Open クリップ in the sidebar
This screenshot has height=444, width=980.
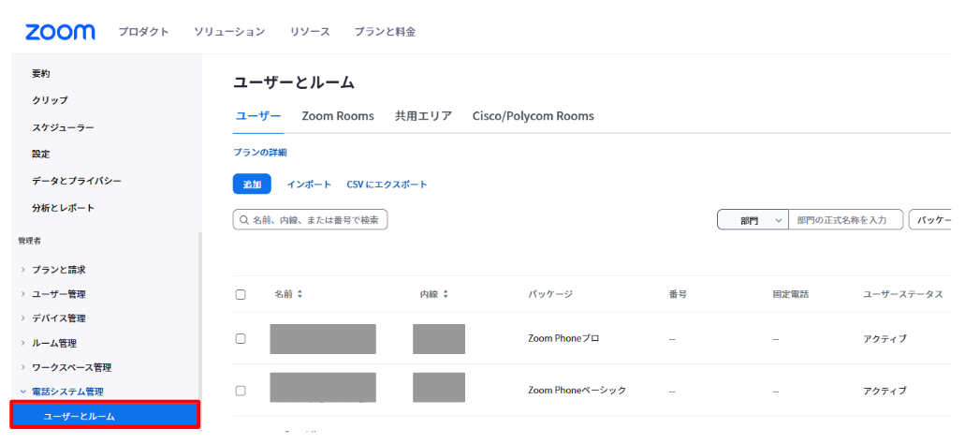pyautogui.click(x=50, y=100)
